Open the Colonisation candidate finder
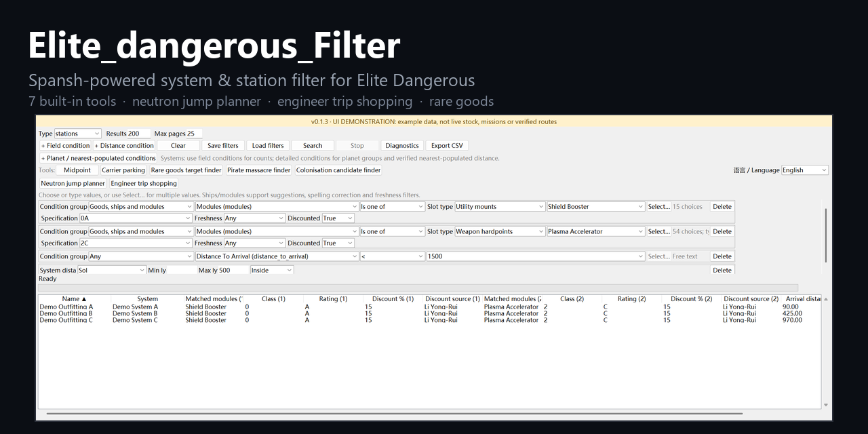The height and width of the screenshot is (434, 868). [338, 170]
